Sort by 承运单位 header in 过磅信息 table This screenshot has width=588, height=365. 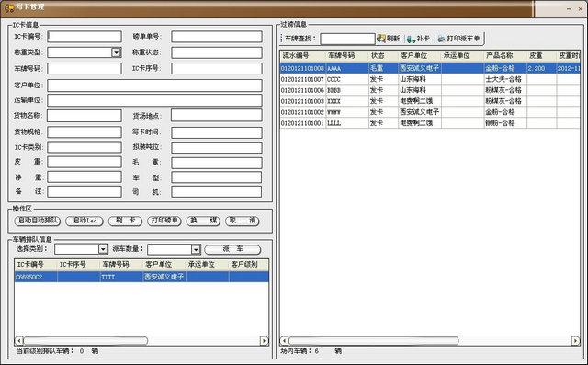coord(462,55)
